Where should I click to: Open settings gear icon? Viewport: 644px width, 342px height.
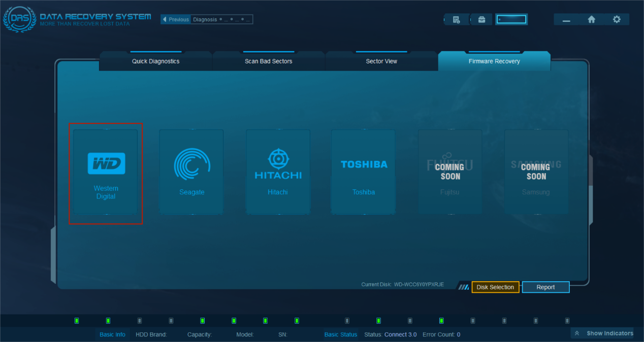coord(617,19)
